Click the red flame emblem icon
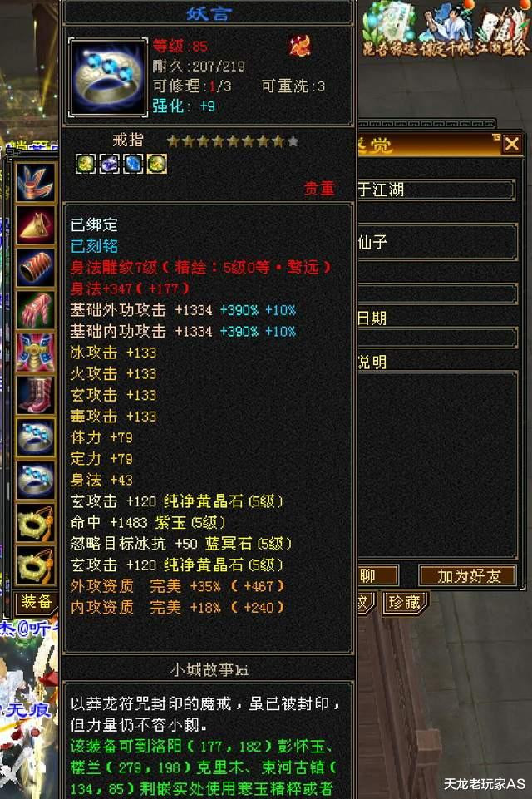 click(300, 46)
